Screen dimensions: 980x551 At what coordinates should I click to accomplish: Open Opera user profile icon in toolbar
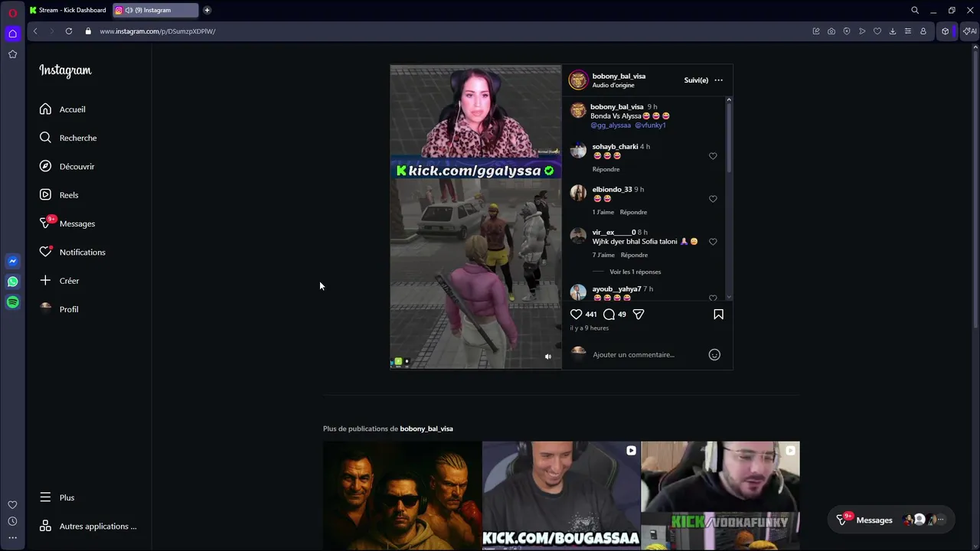pyautogui.click(x=923, y=31)
